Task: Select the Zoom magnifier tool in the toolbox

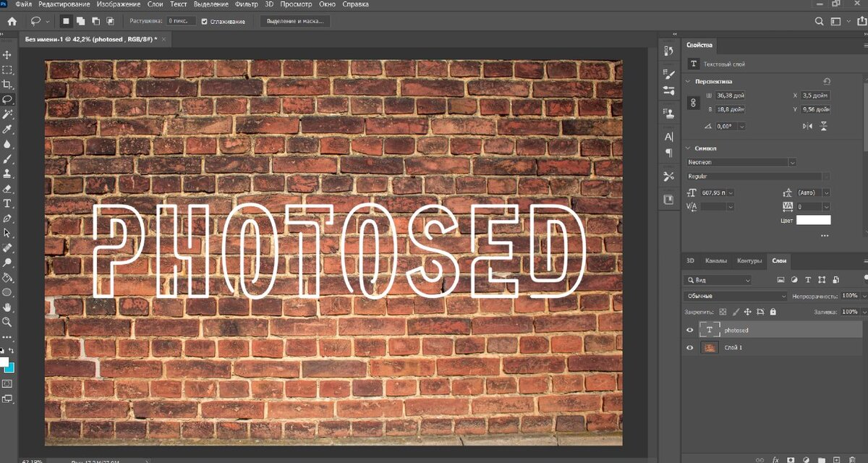Action: coord(7,322)
